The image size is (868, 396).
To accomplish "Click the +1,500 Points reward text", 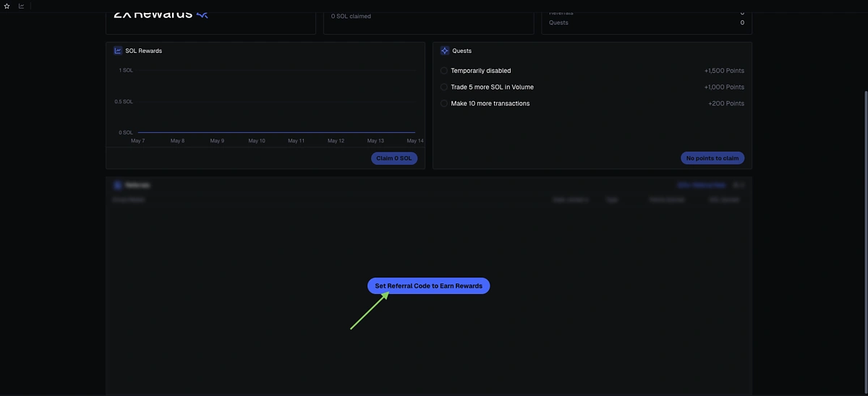I will pyautogui.click(x=724, y=71).
